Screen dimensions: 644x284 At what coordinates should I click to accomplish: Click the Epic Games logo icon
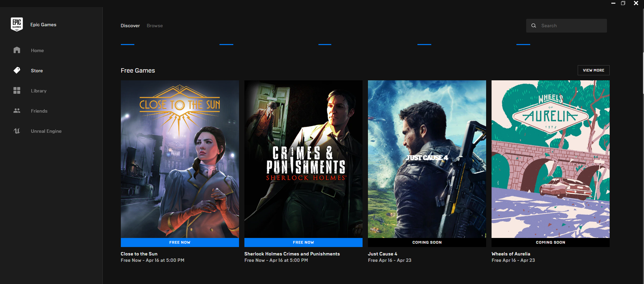[x=17, y=25]
